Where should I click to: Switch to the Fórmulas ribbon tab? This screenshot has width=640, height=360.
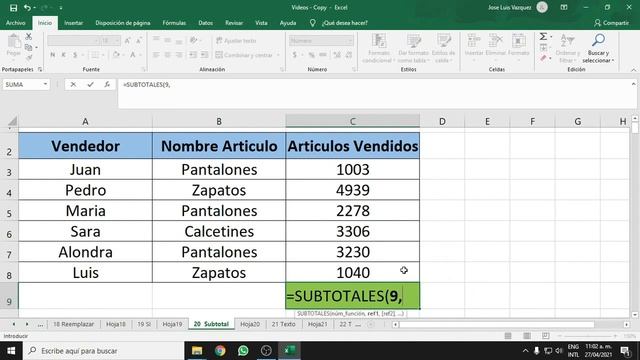click(174, 23)
